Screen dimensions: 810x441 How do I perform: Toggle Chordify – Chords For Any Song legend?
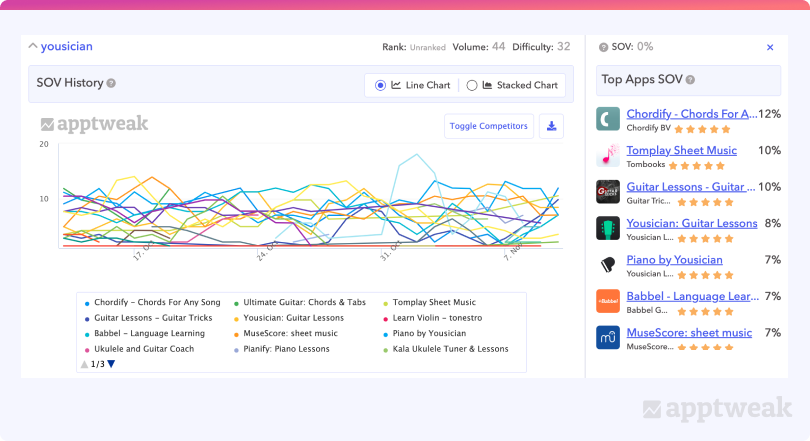coord(153,303)
